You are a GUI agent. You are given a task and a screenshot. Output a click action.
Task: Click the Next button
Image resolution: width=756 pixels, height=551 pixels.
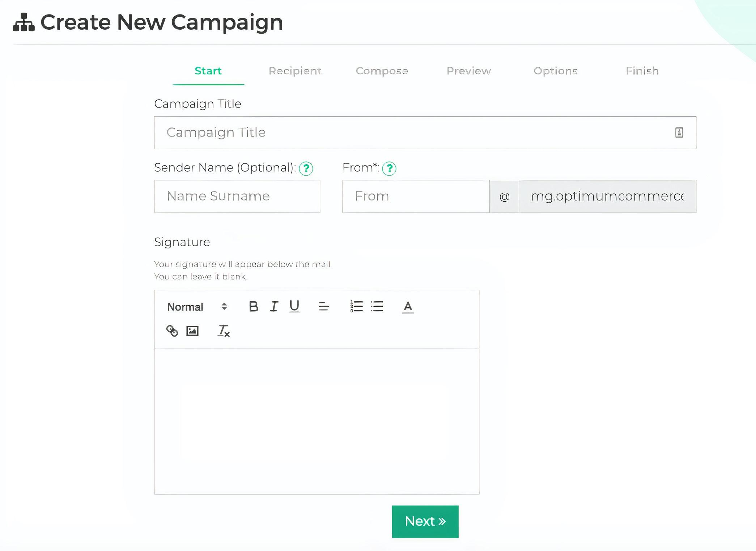click(425, 522)
